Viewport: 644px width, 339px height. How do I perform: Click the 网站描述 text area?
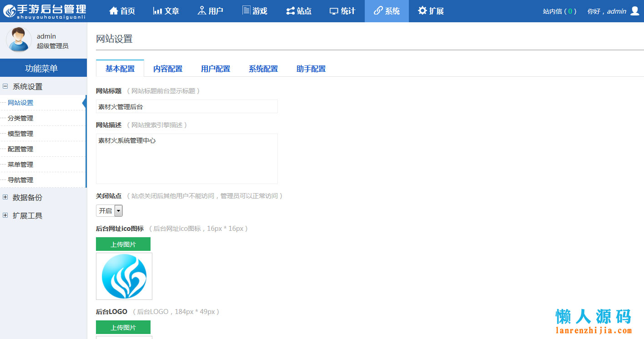(187, 159)
